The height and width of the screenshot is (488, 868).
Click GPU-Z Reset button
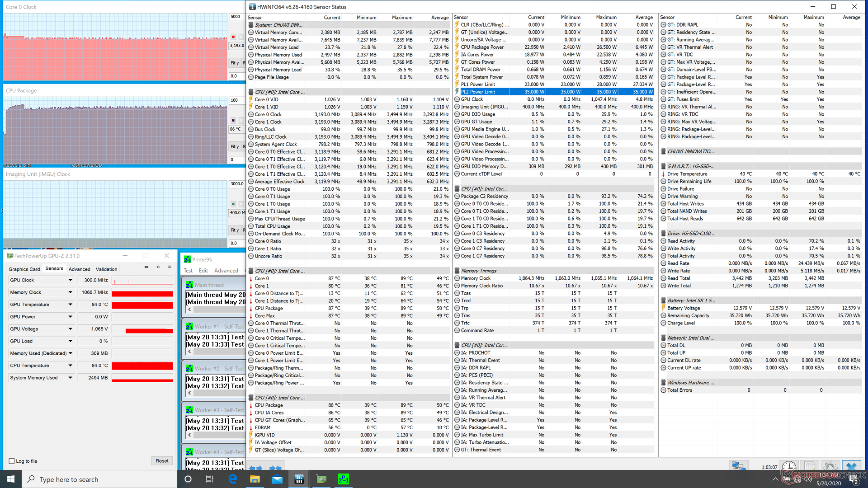162,461
